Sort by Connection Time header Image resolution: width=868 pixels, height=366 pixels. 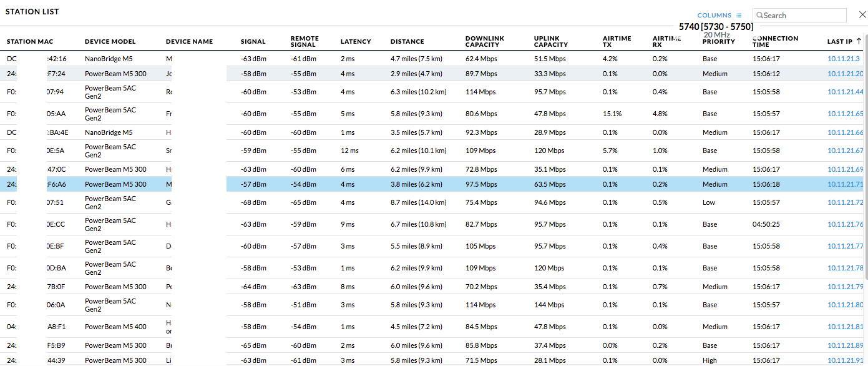click(x=775, y=42)
